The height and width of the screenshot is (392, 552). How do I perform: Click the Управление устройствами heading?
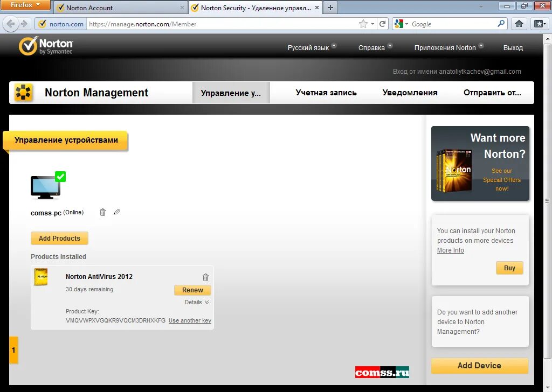[66, 140]
